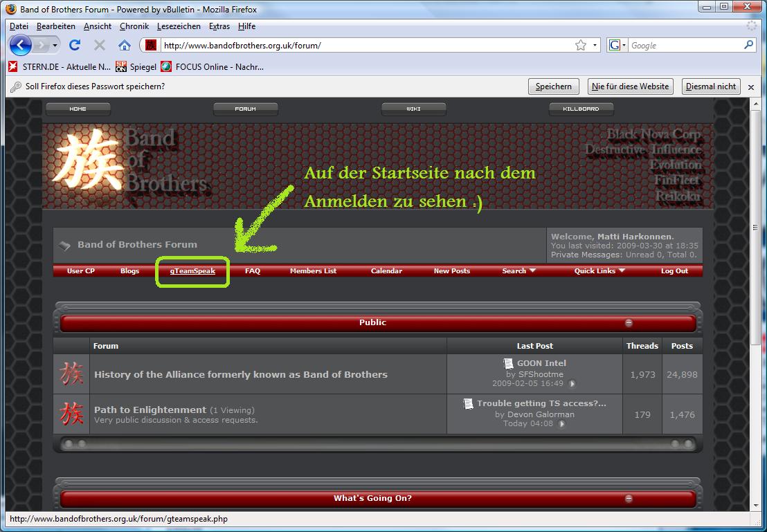
Task: Open the back/forward history dropdown arrow
Action: (55, 46)
